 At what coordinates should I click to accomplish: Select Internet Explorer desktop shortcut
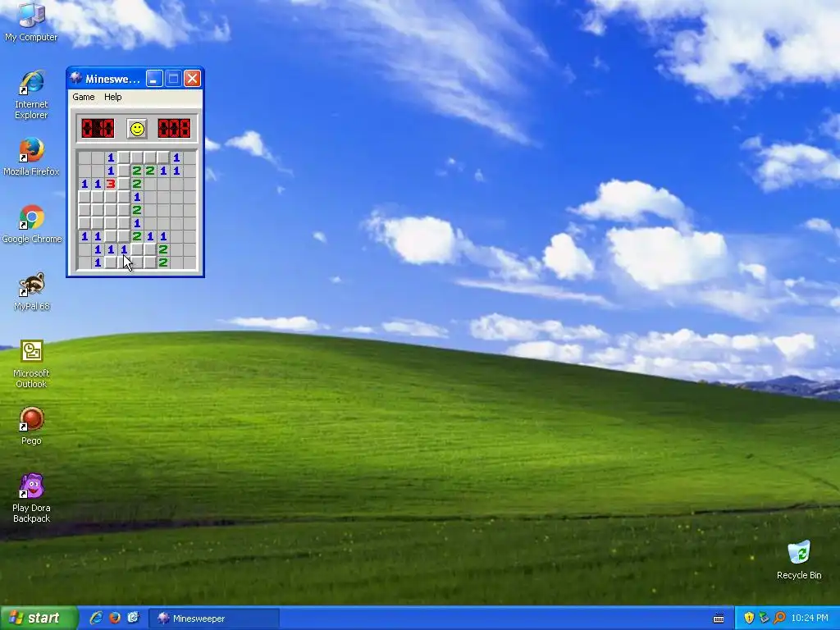click(x=31, y=95)
